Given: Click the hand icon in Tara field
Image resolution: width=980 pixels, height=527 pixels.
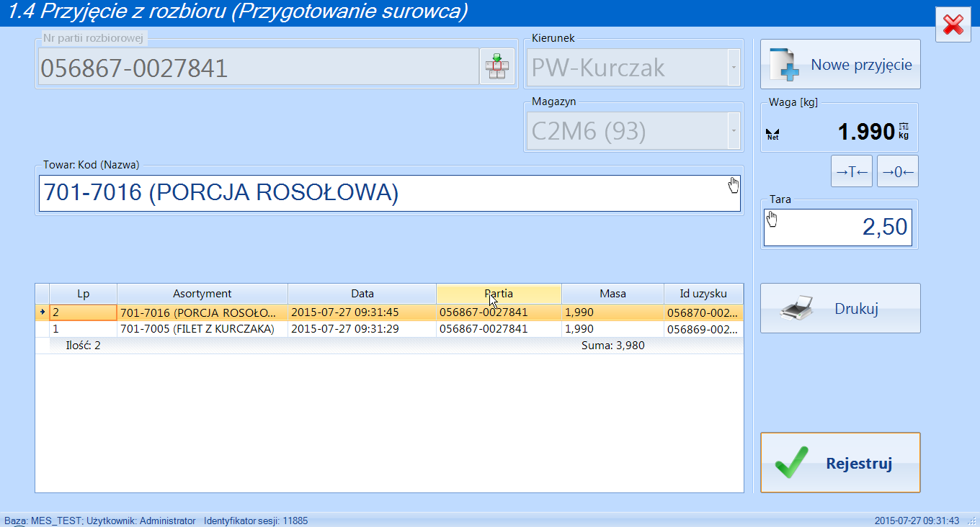Looking at the screenshot, I should pyautogui.click(x=772, y=219).
